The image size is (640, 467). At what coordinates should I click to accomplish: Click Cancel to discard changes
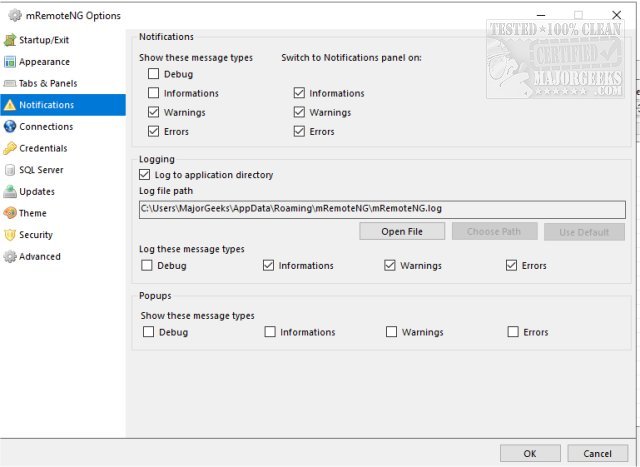click(x=598, y=454)
